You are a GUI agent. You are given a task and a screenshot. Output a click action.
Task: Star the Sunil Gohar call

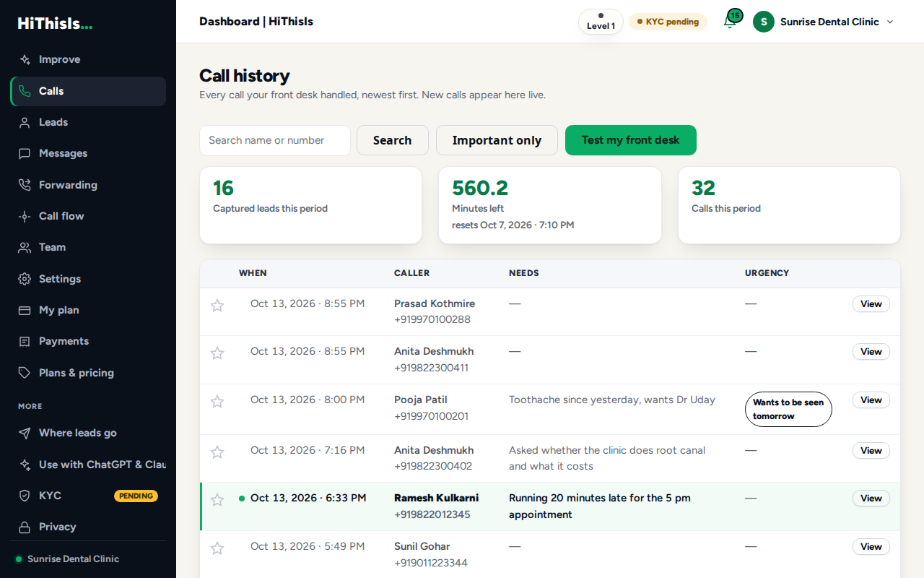click(x=217, y=548)
